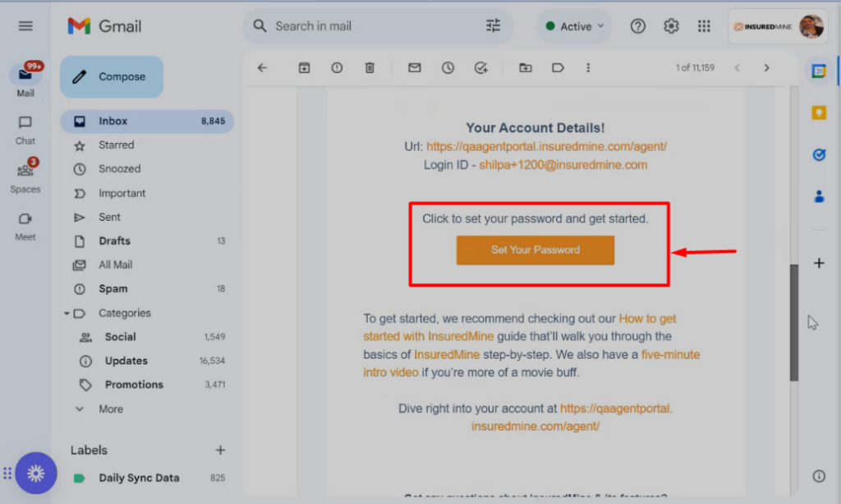Screen dimensions: 841x504
Task: Open the qaagentportal link after Dive right
Action: 572,417
